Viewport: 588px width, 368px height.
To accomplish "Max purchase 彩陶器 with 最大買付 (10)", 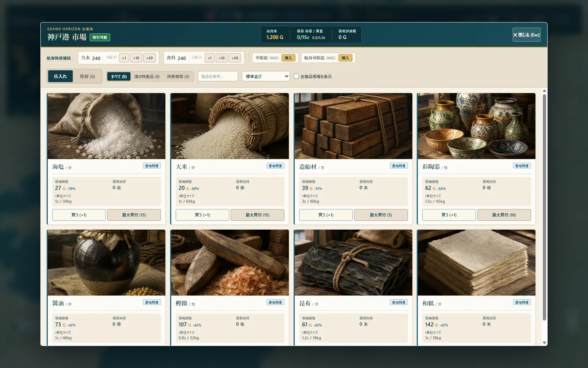I will (x=504, y=215).
